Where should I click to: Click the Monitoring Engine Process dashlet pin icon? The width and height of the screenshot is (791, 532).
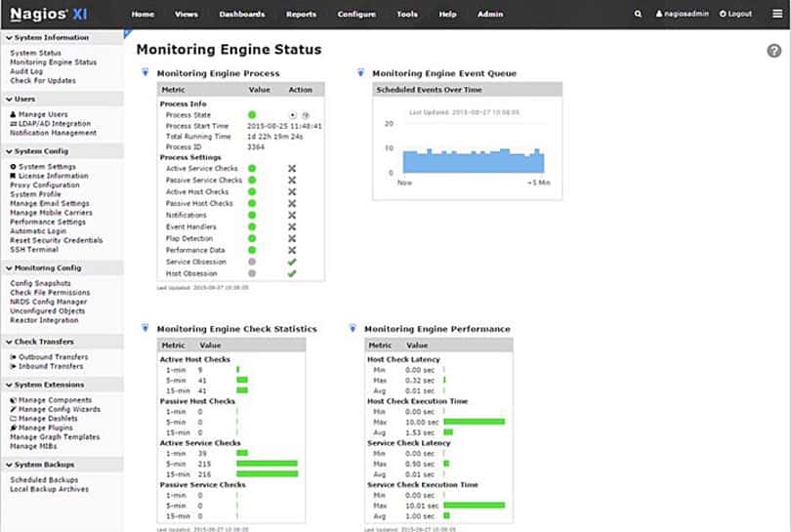click(x=146, y=72)
